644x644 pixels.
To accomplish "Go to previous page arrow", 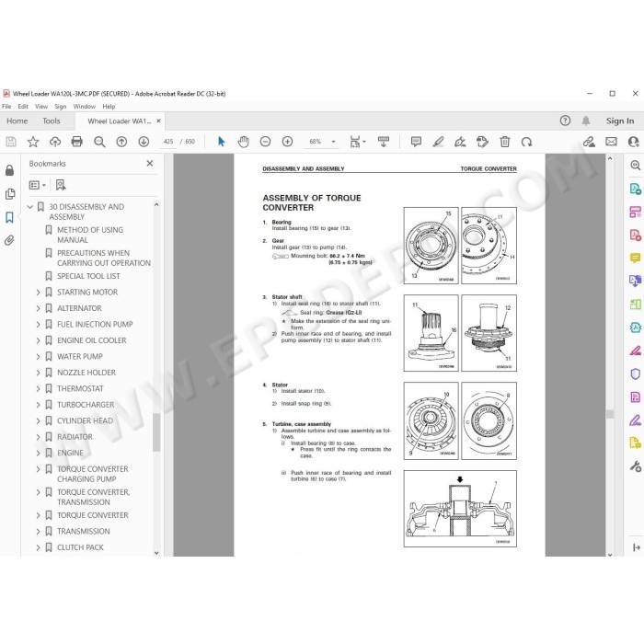I will 121,142.
